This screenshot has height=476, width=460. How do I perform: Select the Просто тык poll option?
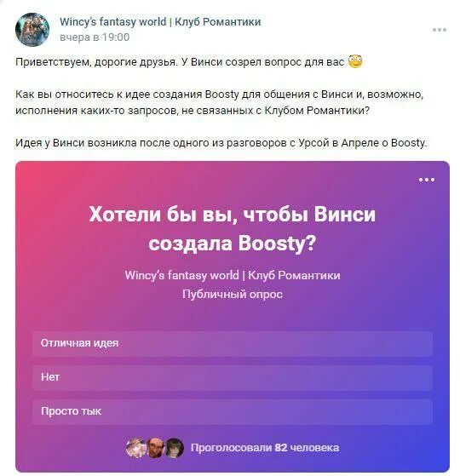click(x=233, y=411)
